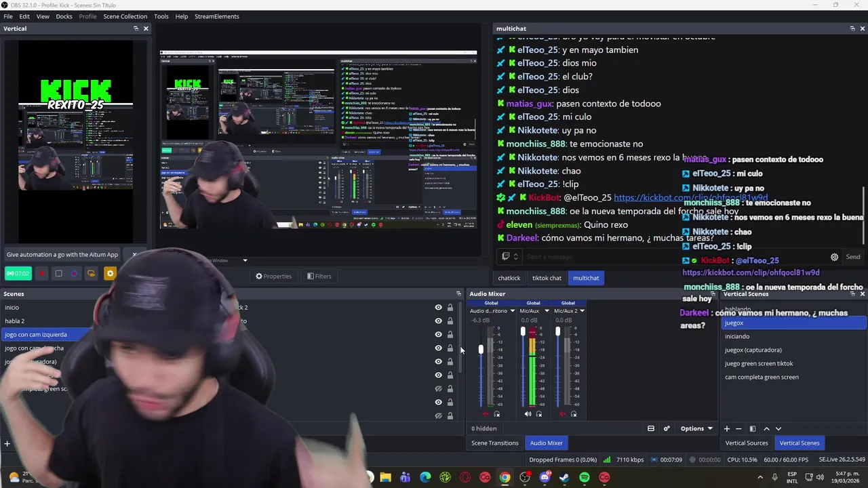Mute the Audio d...ritorio channel speaker icon
The height and width of the screenshot is (488, 868).
click(x=485, y=413)
